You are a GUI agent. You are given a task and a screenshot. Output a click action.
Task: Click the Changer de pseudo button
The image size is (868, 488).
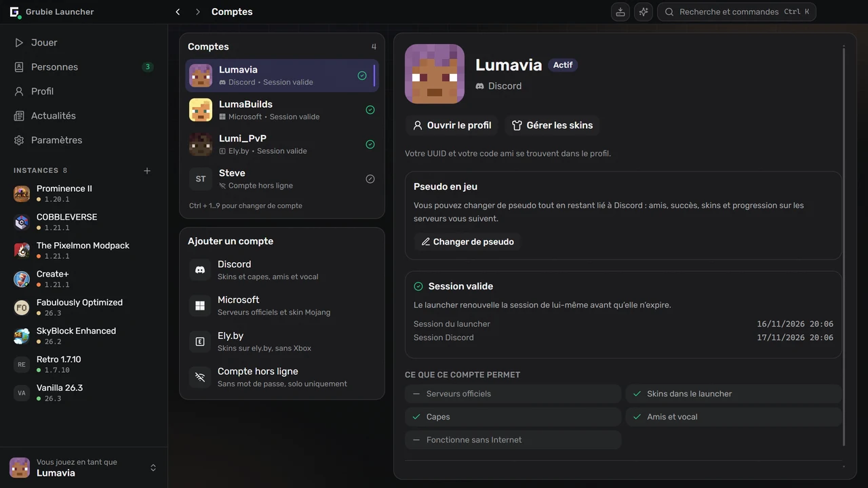pos(467,242)
